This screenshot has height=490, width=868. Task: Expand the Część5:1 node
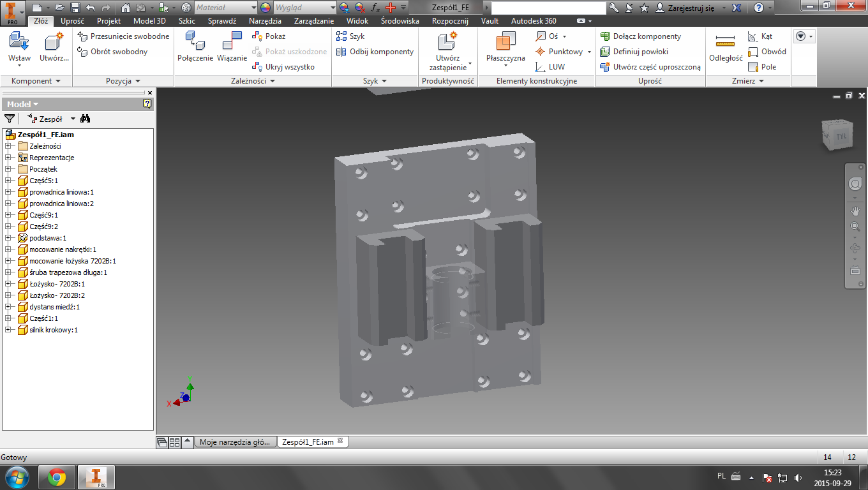(x=8, y=181)
